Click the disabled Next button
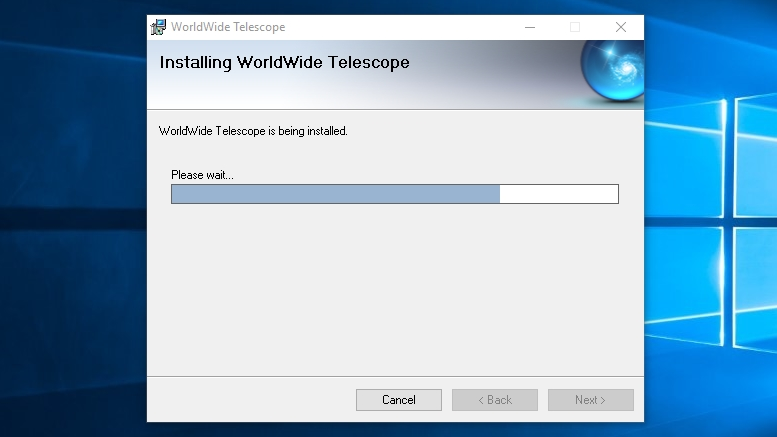Viewport: 777px width, 437px height. 591,400
